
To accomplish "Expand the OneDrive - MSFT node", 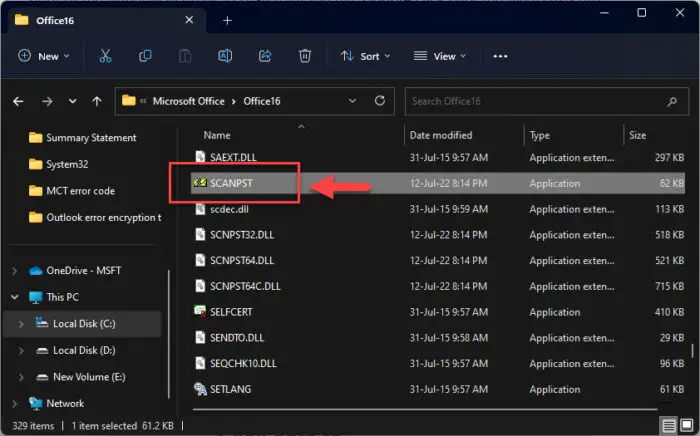I will 15,271.
